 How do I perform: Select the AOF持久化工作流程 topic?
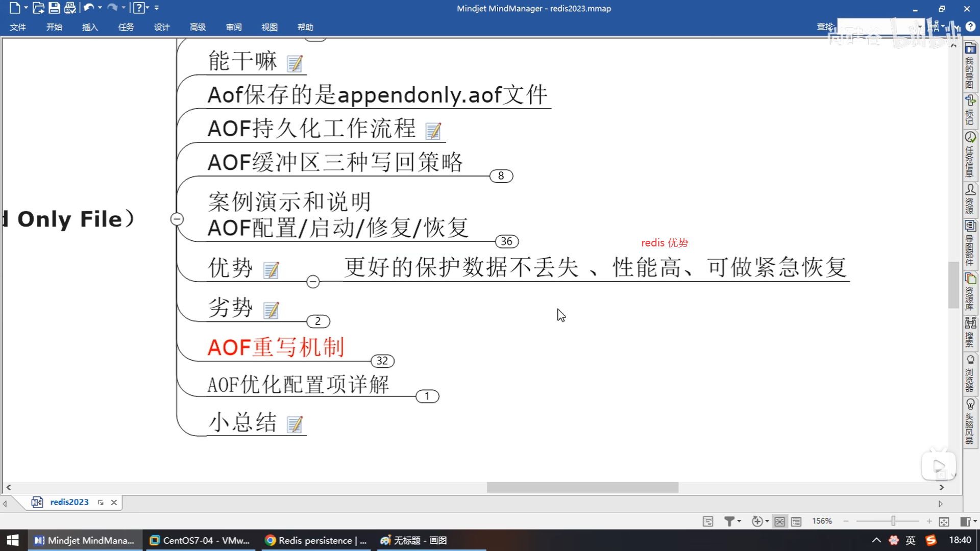[x=311, y=128]
